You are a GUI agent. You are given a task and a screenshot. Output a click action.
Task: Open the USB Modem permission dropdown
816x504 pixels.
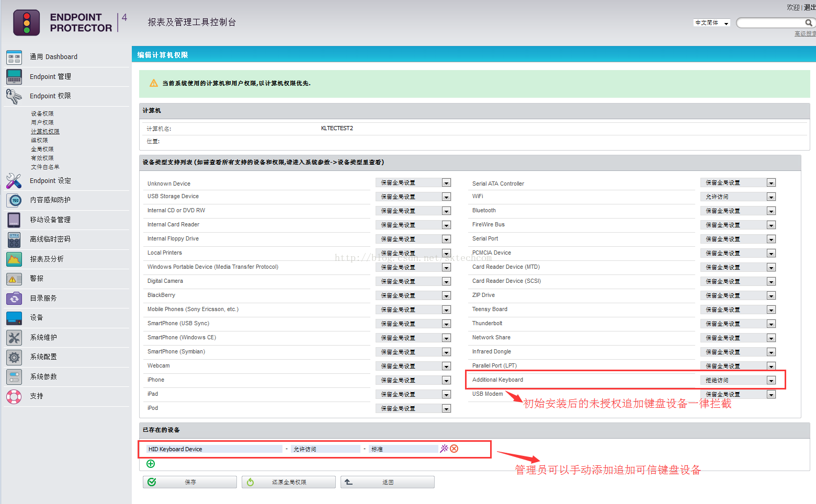(x=738, y=394)
